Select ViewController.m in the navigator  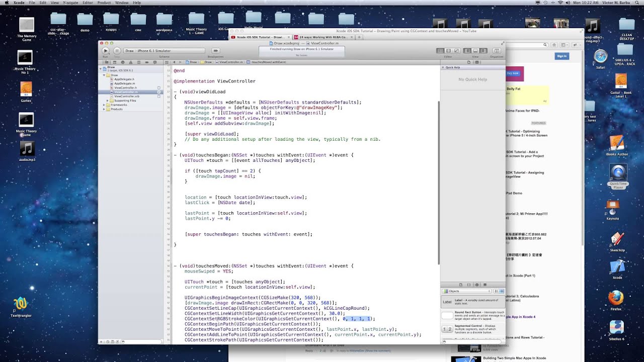[130, 92]
